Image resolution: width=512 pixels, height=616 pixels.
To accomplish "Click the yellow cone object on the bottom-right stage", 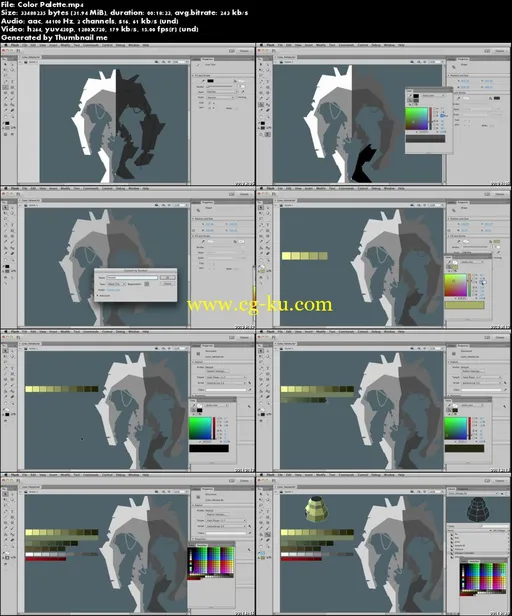I will pyautogui.click(x=316, y=509).
